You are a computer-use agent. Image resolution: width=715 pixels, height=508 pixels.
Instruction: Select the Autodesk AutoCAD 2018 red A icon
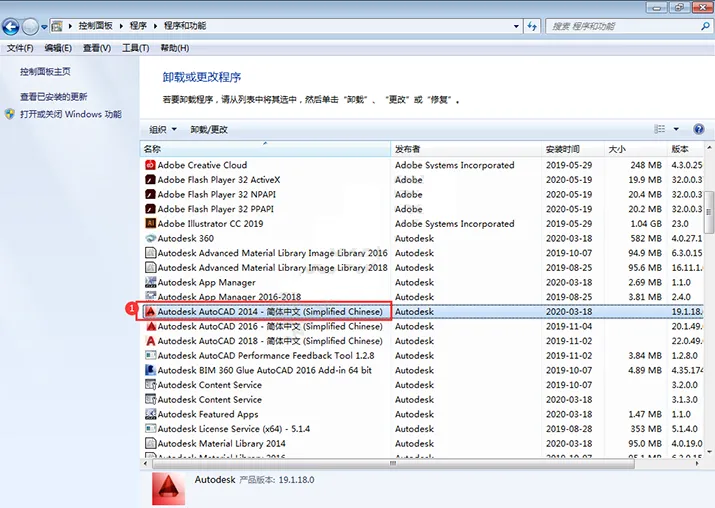pos(150,341)
